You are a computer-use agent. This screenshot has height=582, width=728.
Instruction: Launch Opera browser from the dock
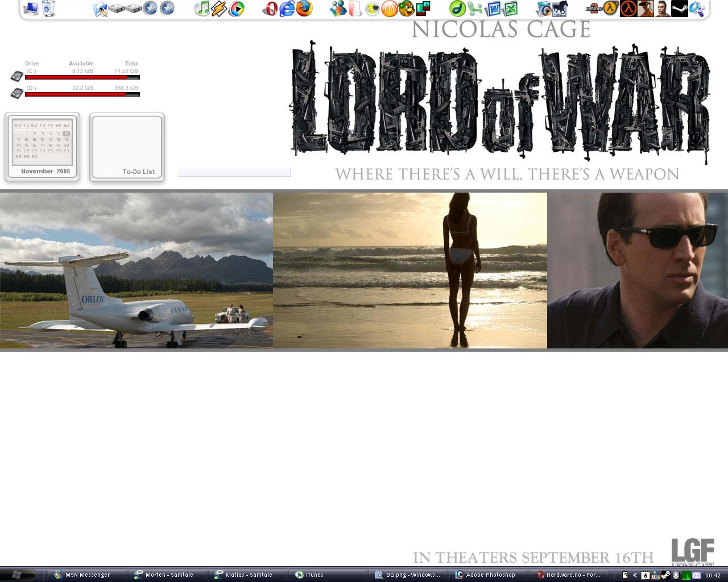point(270,9)
